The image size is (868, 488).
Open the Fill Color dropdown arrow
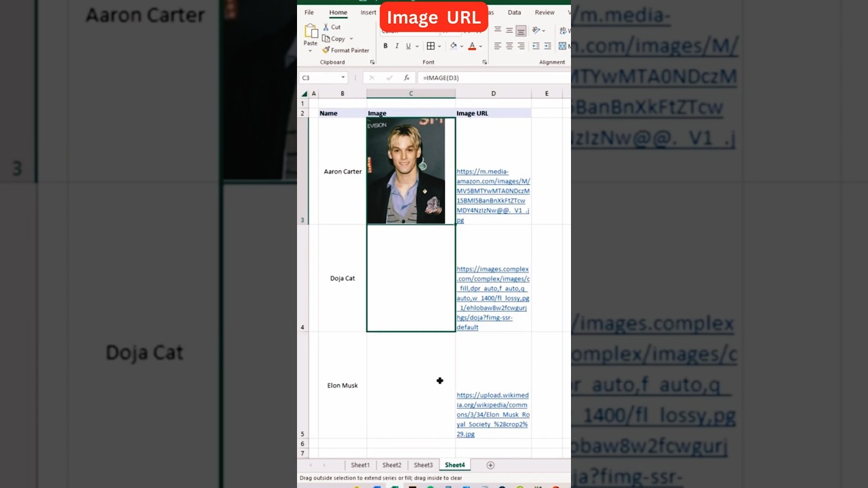(x=462, y=46)
